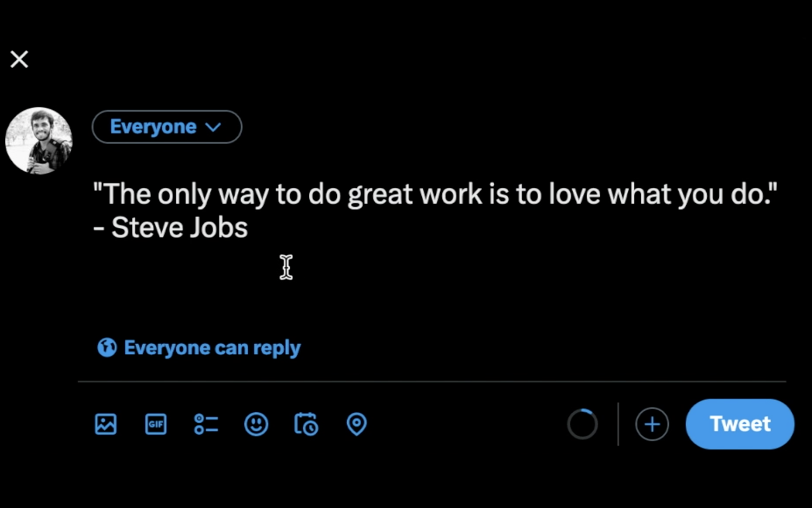Click the word "Everyone" in the audience pill

(x=153, y=127)
